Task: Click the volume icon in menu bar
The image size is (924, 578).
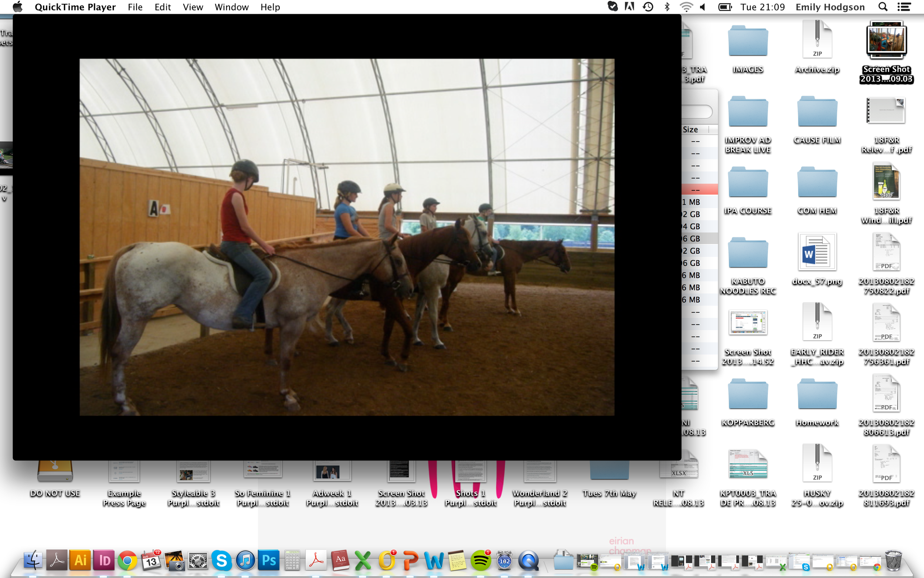Action: [x=703, y=7]
